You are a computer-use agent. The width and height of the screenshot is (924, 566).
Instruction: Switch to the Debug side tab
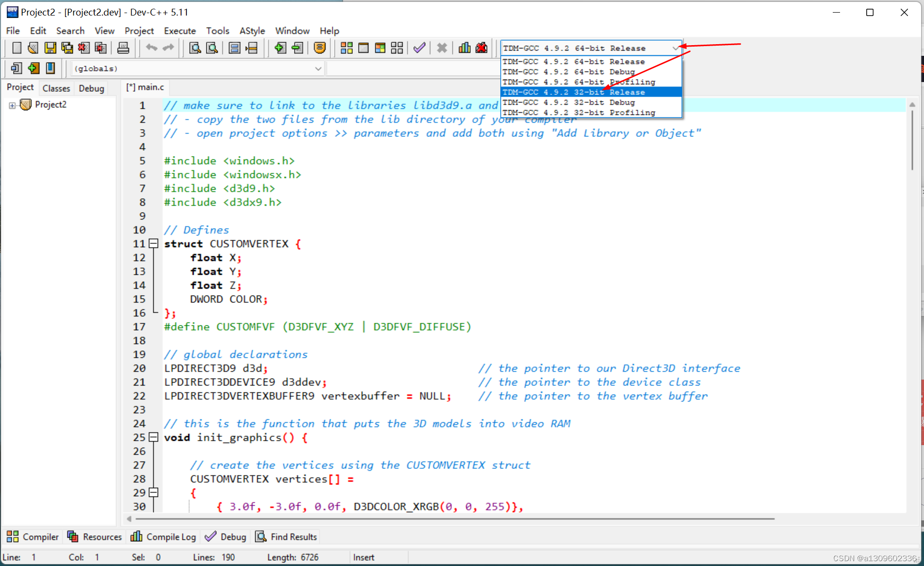[x=91, y=88]
